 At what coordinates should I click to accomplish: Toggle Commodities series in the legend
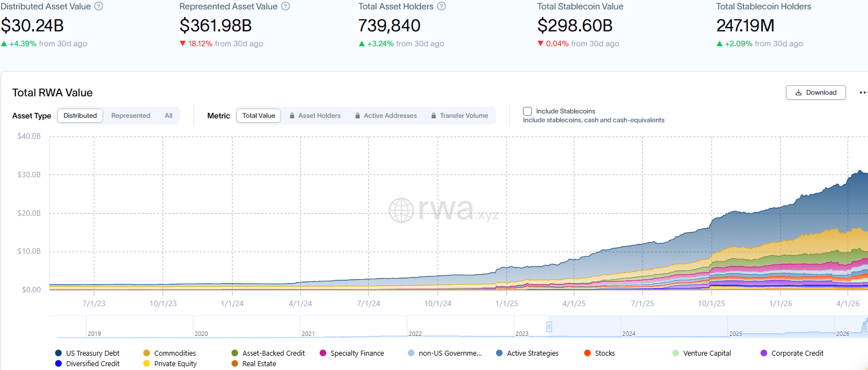click(169, 353)
